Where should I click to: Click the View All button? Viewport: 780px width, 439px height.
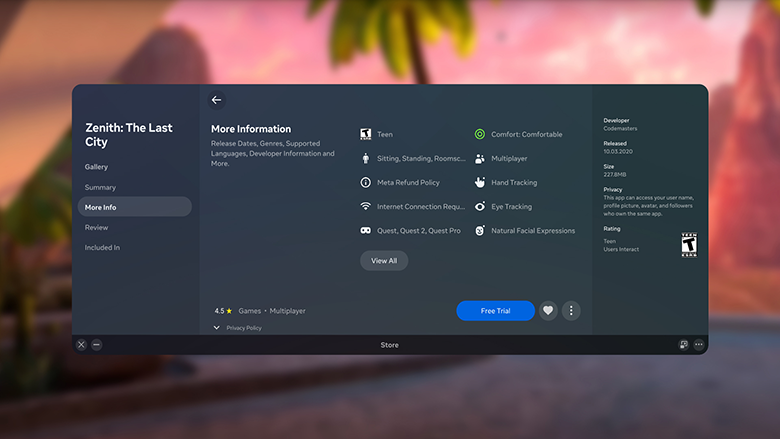coord(384,261)
